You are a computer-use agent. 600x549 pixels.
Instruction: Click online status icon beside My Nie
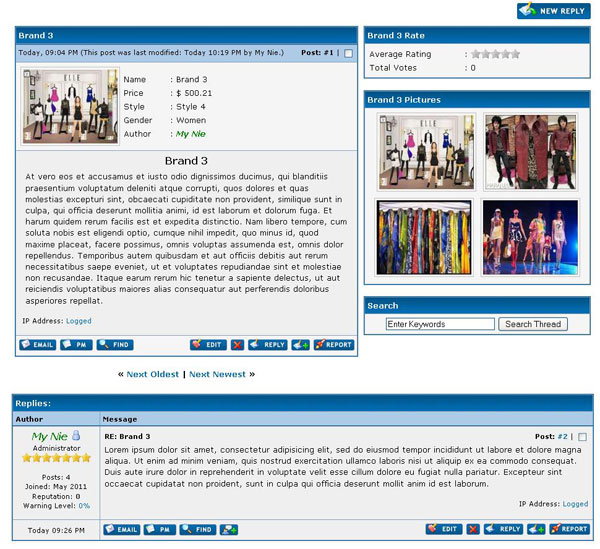(x=76, y=436)
